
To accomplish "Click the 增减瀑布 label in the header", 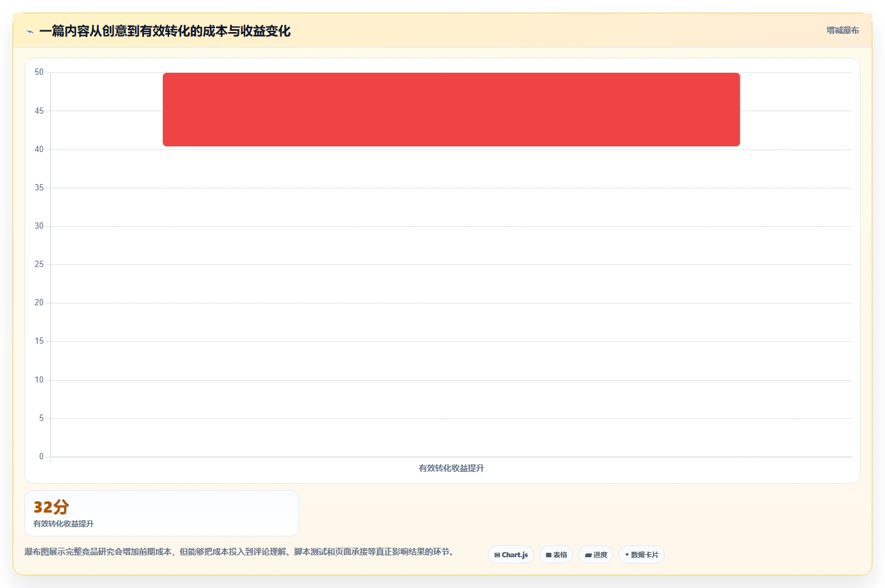I will tap(842, 30).
